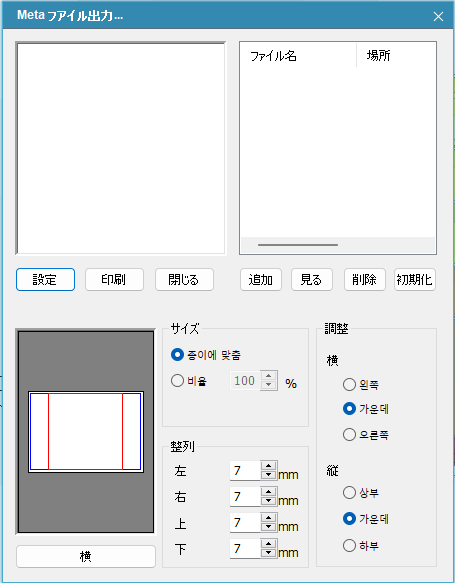Image resolution: width=455 pixels, height=583 pixels.
Task: Increase the 左 margin with up arrow
Action: 268,466
